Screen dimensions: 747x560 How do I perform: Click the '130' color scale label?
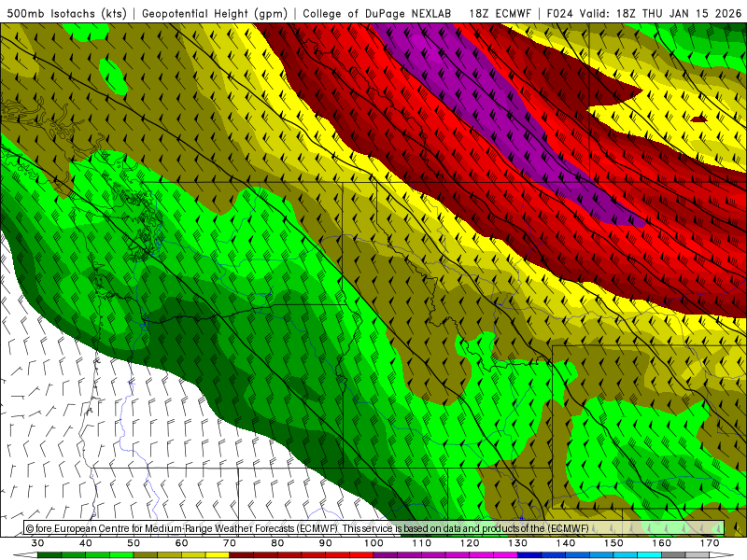coord(518,543)
